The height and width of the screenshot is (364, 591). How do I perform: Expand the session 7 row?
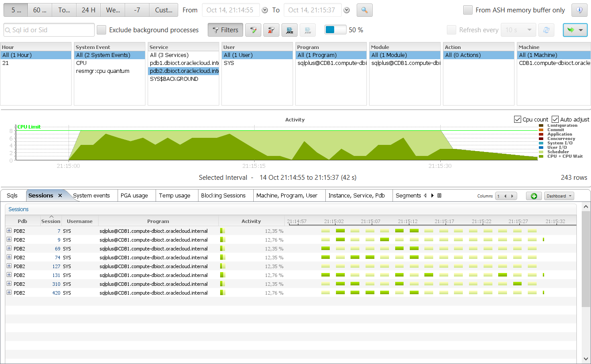(9, 231)
